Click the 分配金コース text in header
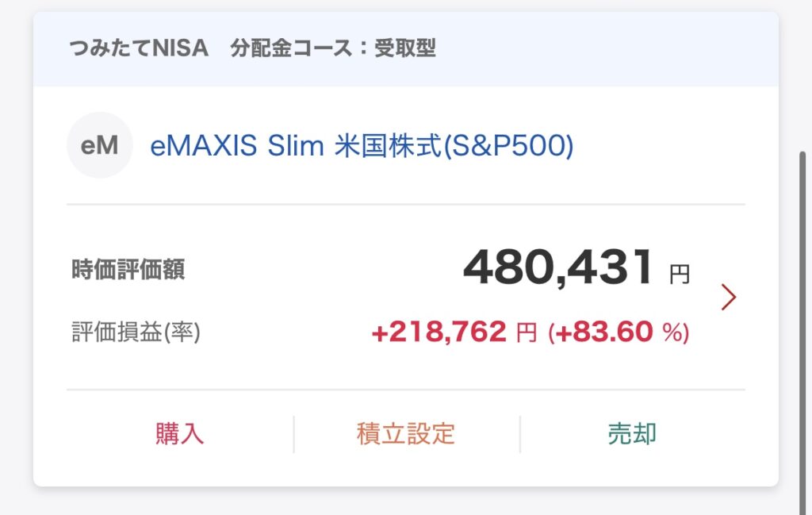 (290, 48)
